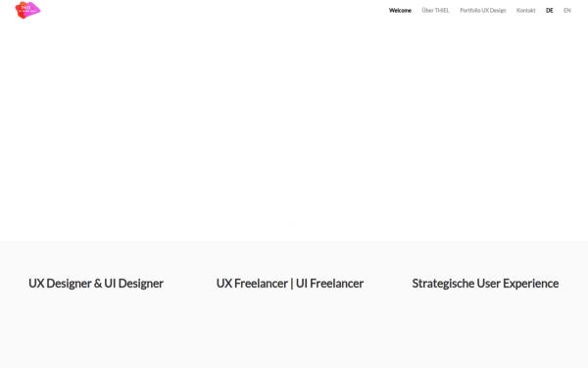
Task: Click the empty white hero banner area
Action: point(294,124)
